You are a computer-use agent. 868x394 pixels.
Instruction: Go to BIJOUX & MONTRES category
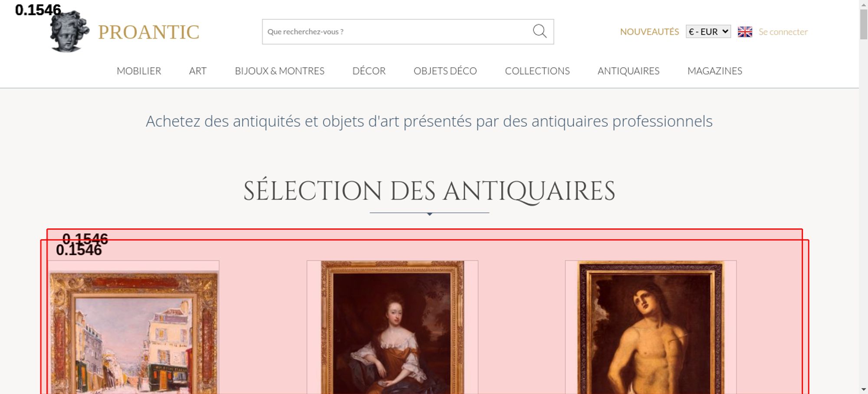279,71
